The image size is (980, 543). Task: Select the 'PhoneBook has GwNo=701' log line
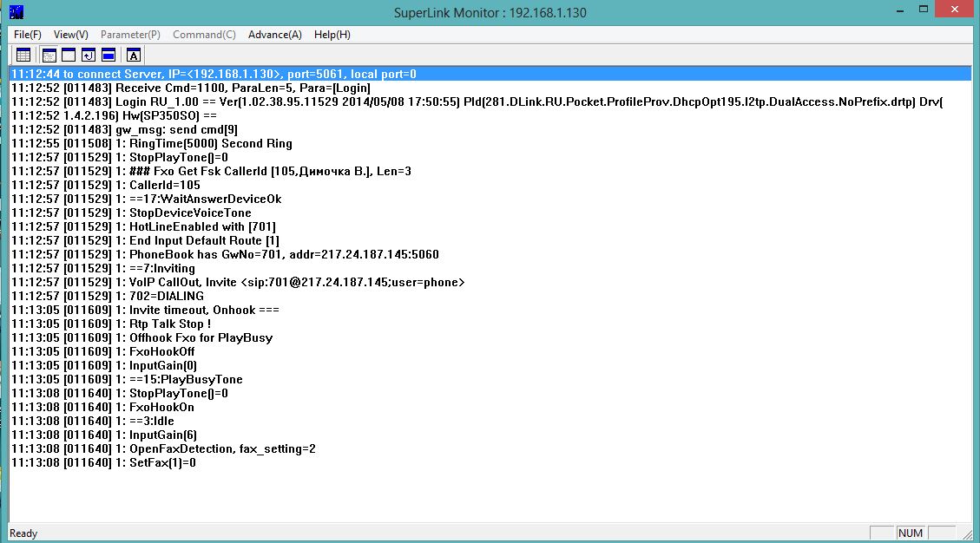coord(224,255)
